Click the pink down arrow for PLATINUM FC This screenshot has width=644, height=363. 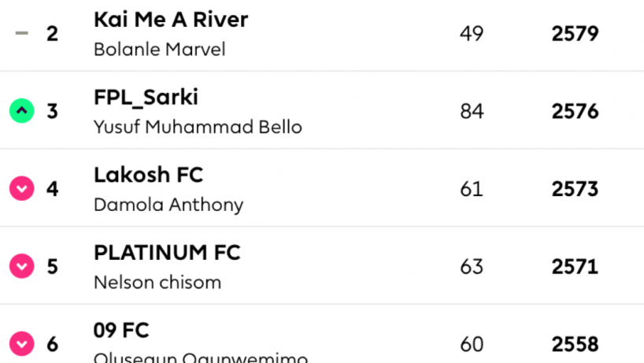tap(22, 266)
